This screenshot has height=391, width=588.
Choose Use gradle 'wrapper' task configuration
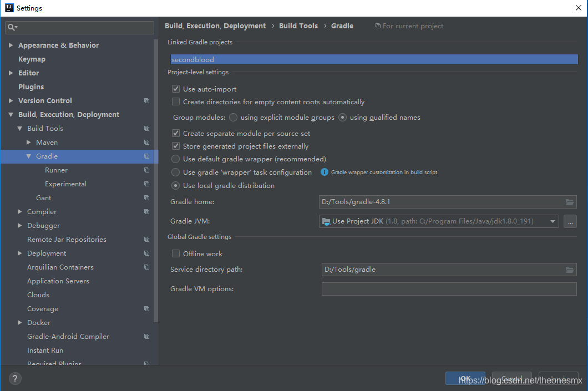[x=175, y=172]
